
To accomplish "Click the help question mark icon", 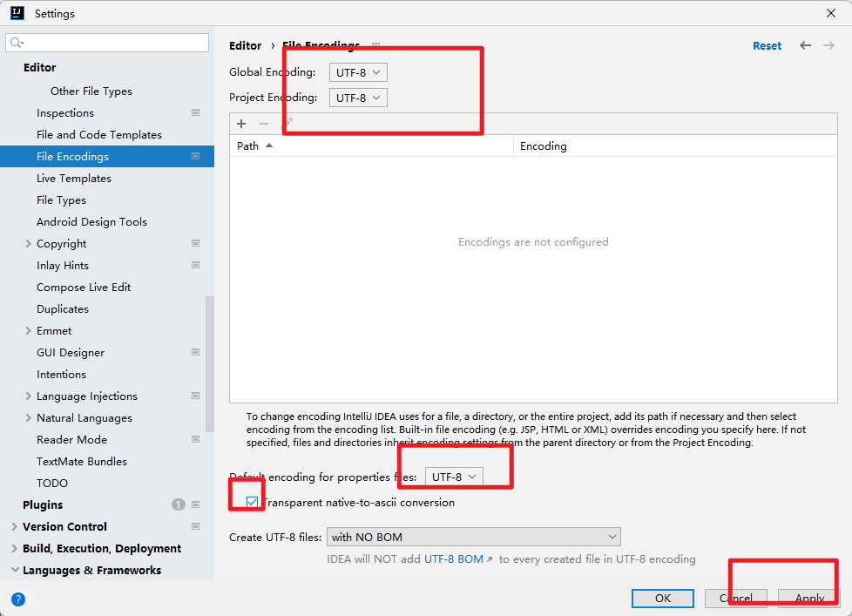I will [18, 599].
